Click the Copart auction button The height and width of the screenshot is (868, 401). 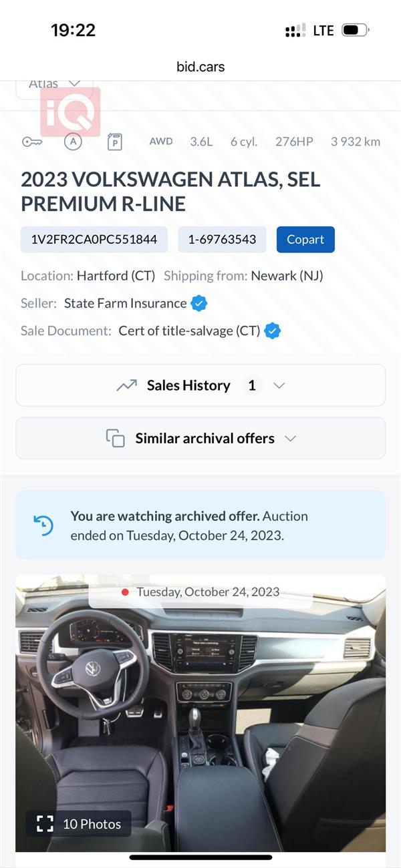pos(305,240)
